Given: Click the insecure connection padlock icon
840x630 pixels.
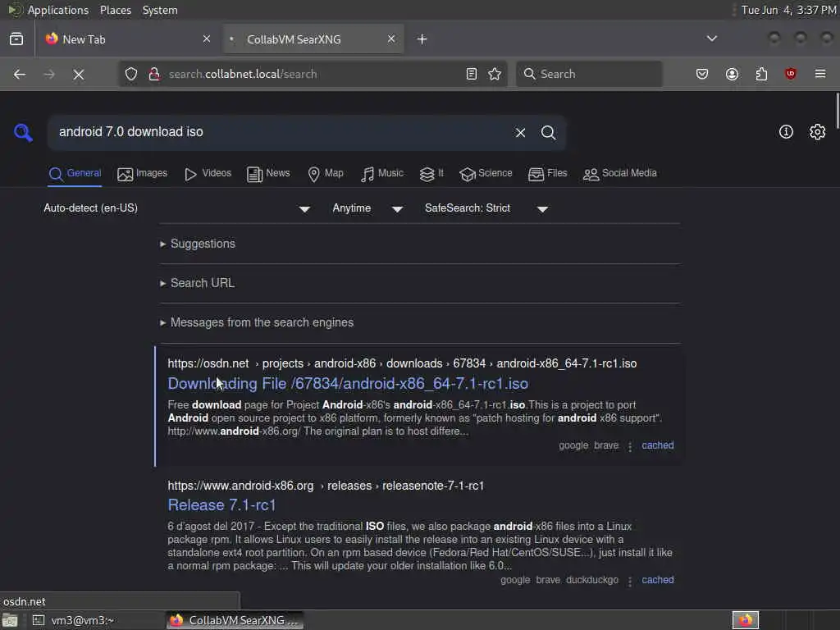Looking at the screenshot, I should 154,74.
